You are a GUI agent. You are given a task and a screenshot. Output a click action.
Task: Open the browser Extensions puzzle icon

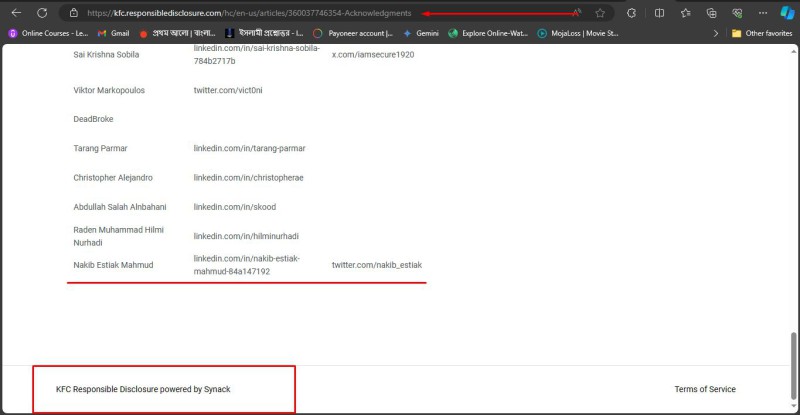(x=632, y=13)
